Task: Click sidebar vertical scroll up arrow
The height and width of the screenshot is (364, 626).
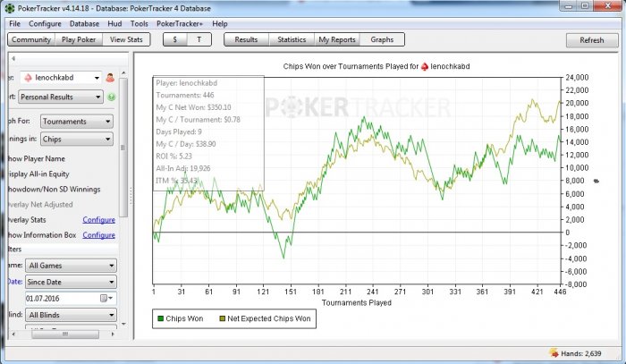Action: (123, 73)
